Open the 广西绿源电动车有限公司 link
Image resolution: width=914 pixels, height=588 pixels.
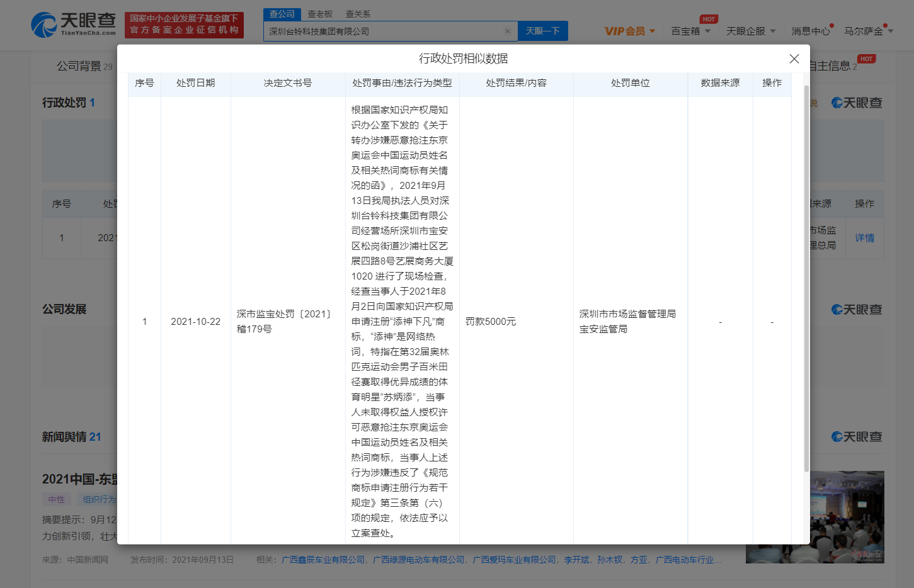tap(419, 560)
